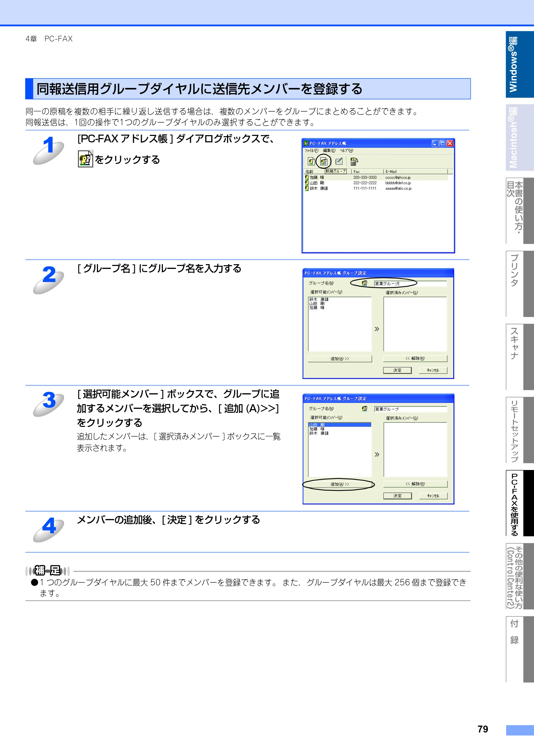
Task: Click the new contact icon in address book toolbar
Action: pyautogui.click(x=311, y=161)
